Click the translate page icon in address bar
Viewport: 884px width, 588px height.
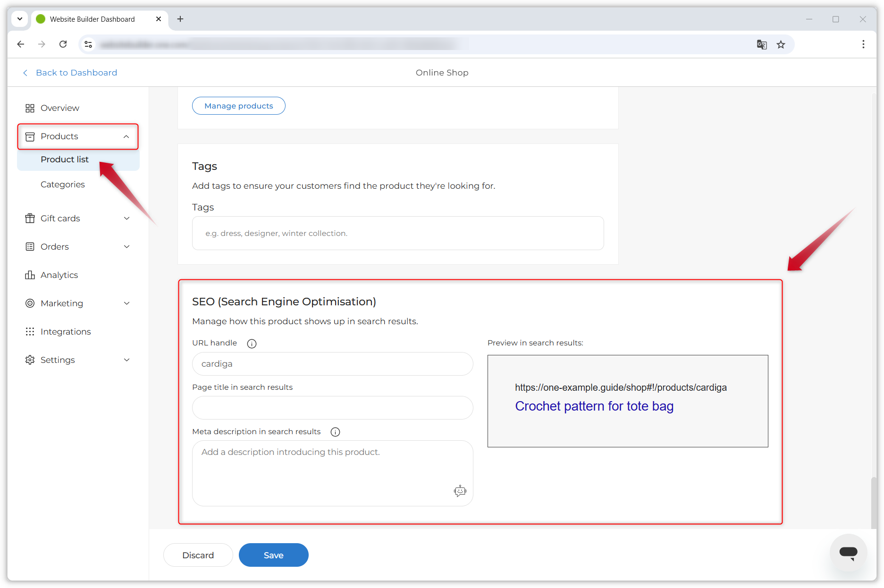[761, 44]
